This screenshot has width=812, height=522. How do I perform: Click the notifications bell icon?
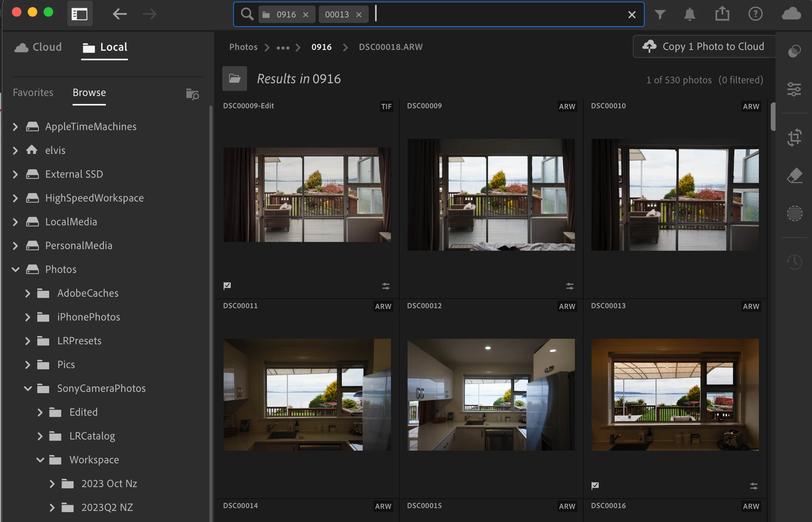tap(689, 15)
